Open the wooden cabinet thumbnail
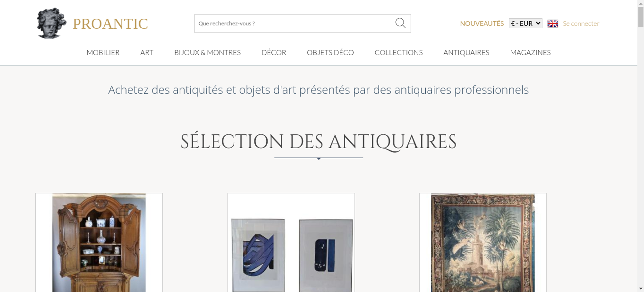Screen dimensions: 644x292 (99, 242)
